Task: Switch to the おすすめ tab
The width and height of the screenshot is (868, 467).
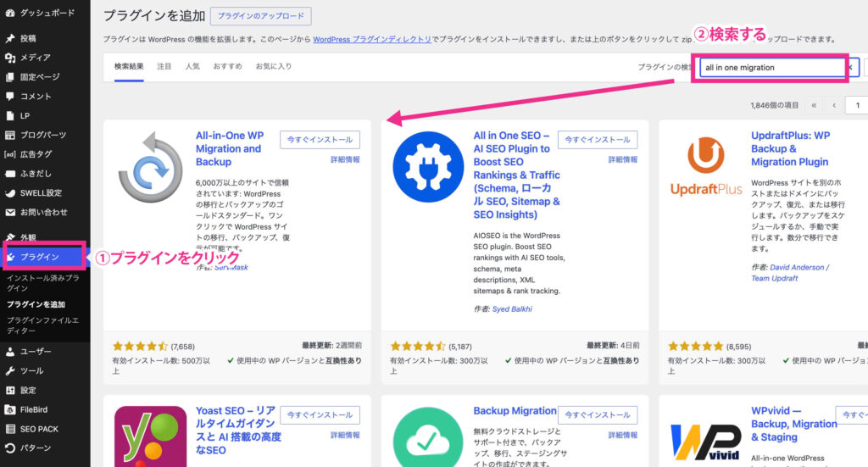Action: click(227, 66)
